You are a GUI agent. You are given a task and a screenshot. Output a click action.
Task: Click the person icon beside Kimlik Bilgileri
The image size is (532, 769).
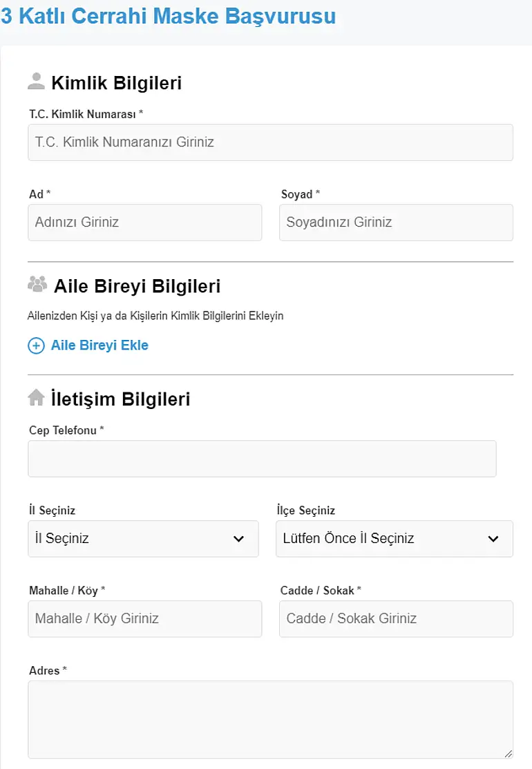[36, 82]
